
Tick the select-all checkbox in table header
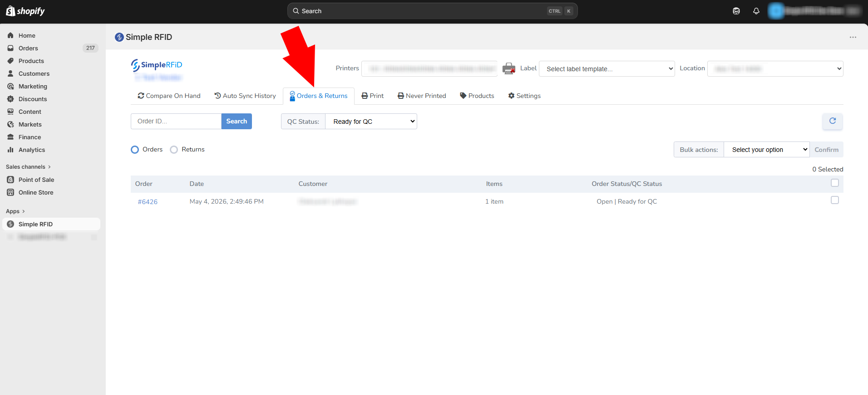point(835,183)
